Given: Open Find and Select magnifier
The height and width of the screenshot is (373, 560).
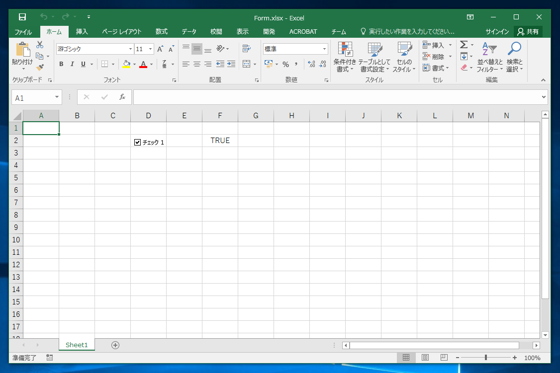Looking at the screenshot, I should click(x=515, y=57).
